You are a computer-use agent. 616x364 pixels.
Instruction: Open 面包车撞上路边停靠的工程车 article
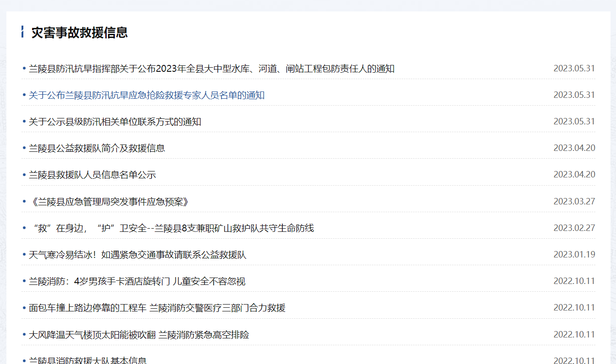click(157, 308)
